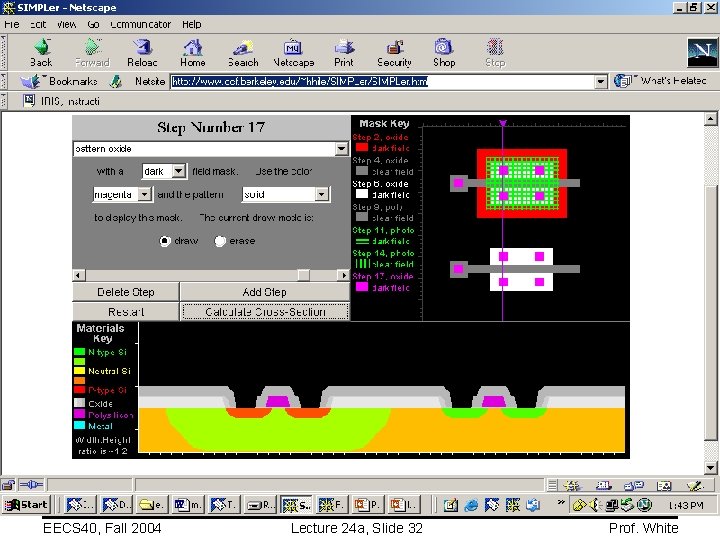
Task: Open the Search toolbar icon
Action: tap(243, 47)
